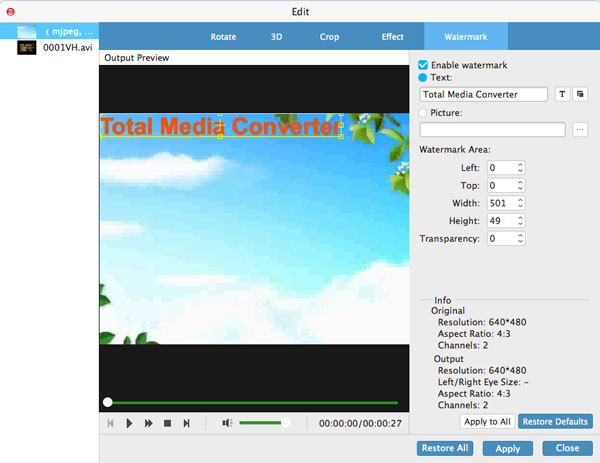
Task: Click the Left value field
Action: click(x=502, y=168)
